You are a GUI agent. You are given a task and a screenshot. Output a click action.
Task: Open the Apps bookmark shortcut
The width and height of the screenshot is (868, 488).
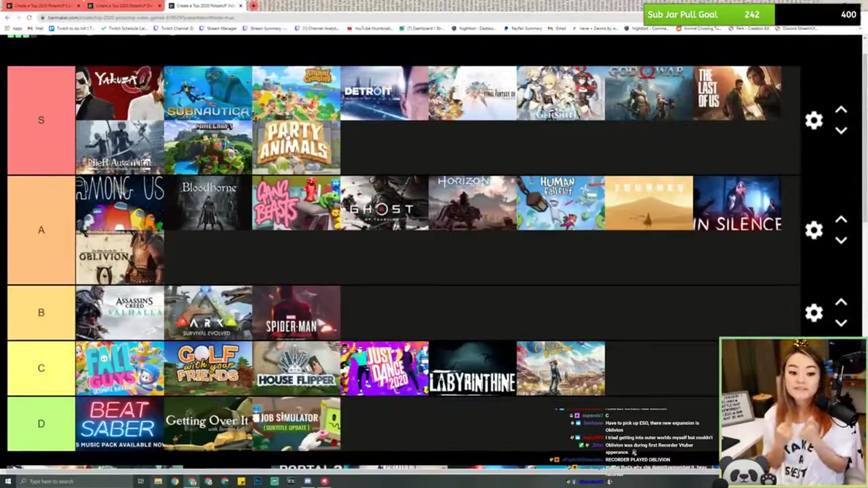click(x=14, y=28)
